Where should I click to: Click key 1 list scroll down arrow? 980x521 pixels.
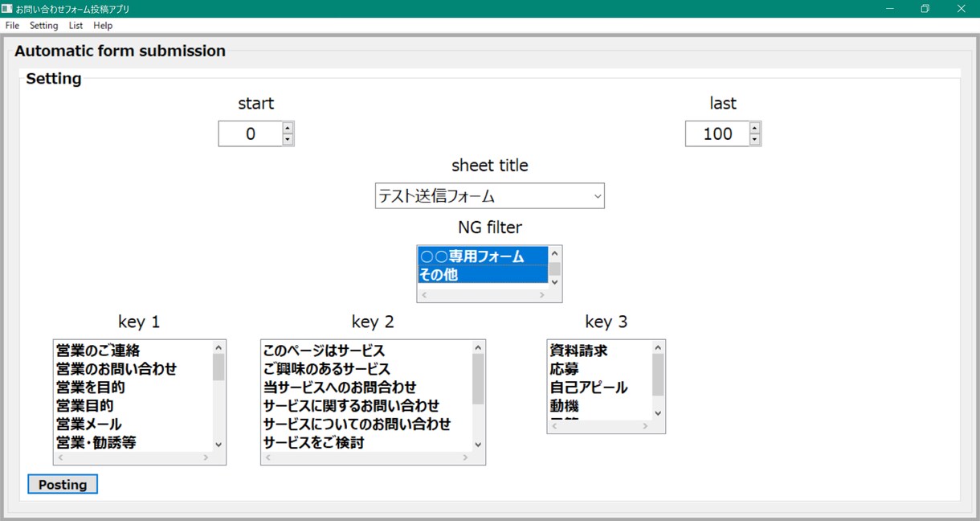click(218, 445)
